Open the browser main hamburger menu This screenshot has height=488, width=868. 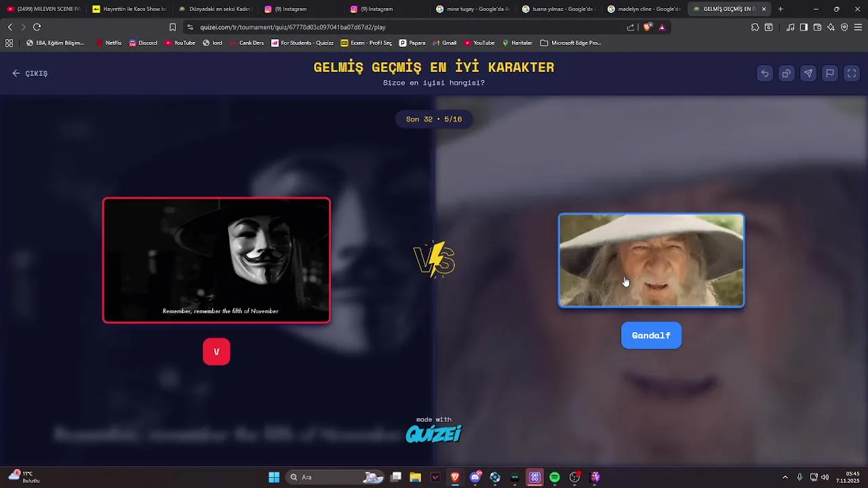tap(858, 27)
